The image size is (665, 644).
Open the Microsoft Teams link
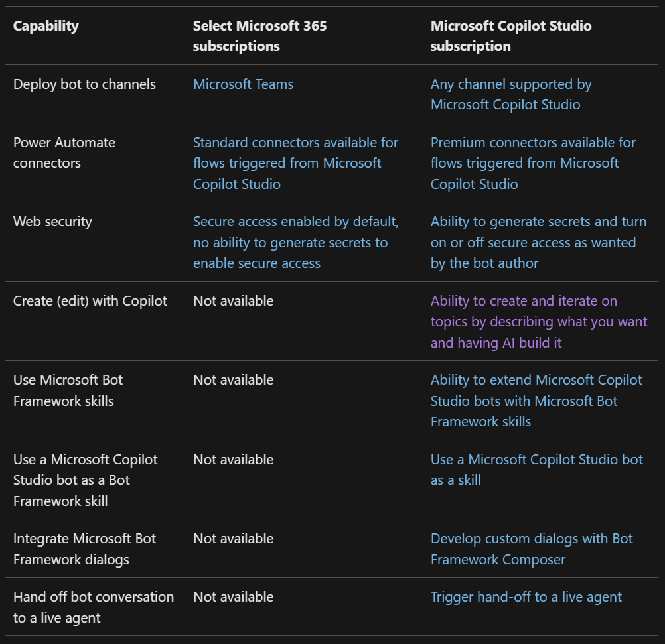(x=243, y=84)
